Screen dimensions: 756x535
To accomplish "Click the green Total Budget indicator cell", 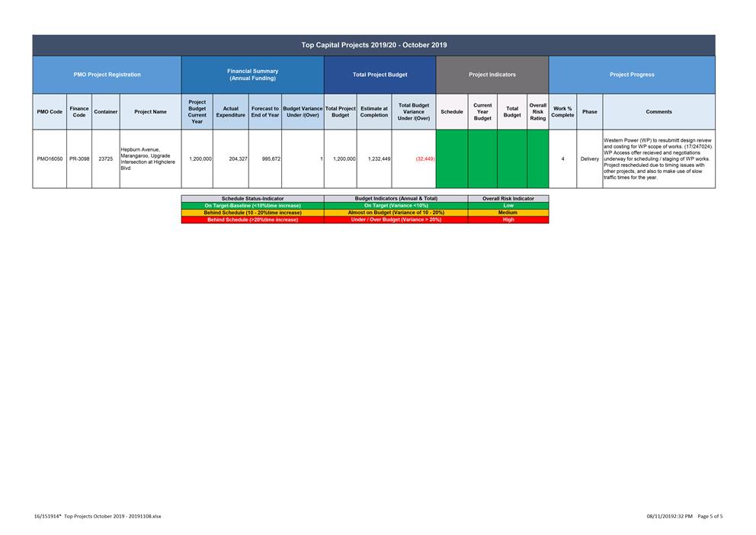I will [512, 159].
